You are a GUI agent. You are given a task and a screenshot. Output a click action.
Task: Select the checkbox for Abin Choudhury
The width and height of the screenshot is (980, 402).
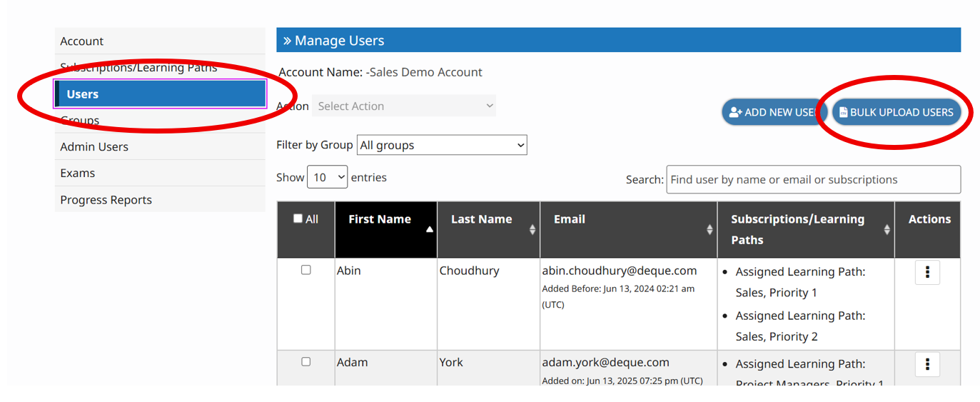tap(306, 270)
